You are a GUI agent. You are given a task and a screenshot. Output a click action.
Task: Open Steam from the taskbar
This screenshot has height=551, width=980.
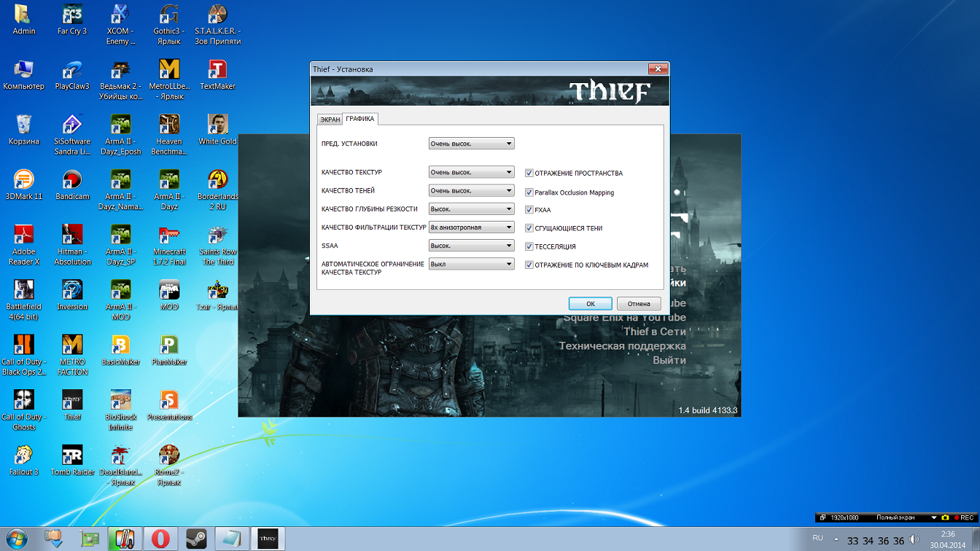point(196,539)
